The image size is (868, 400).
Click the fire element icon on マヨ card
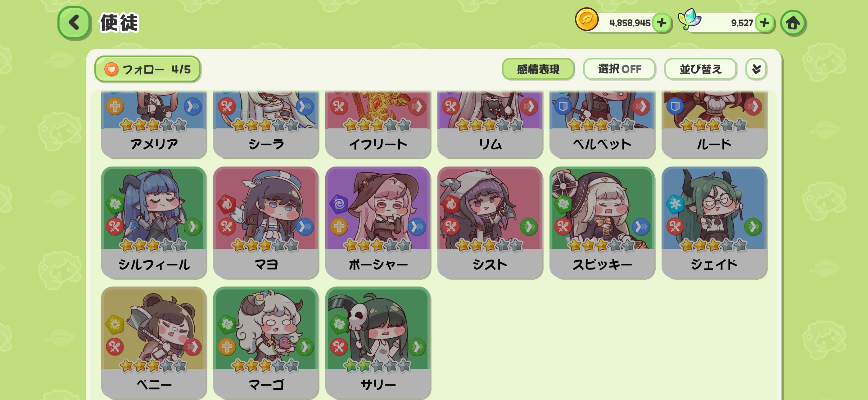pos(226,204)
